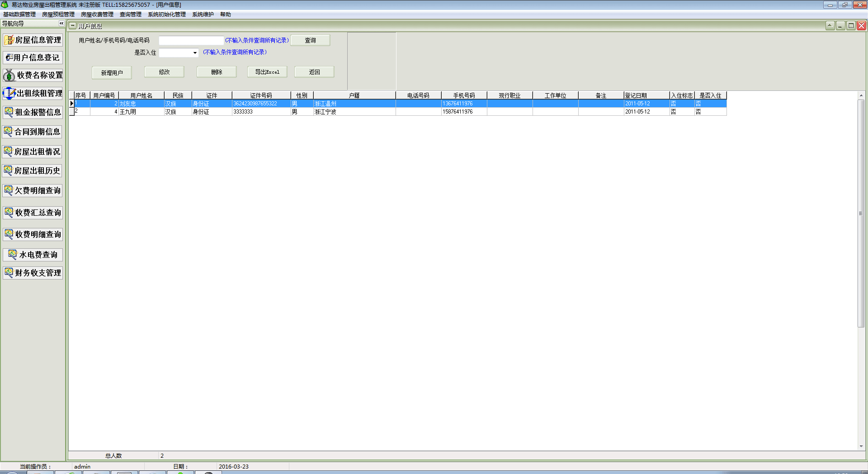Open 合同到期信息 from the sidebar
Image resolution: width=868 pixels, height=474 pixels.
pyautogui.click(x=33, y=132)
